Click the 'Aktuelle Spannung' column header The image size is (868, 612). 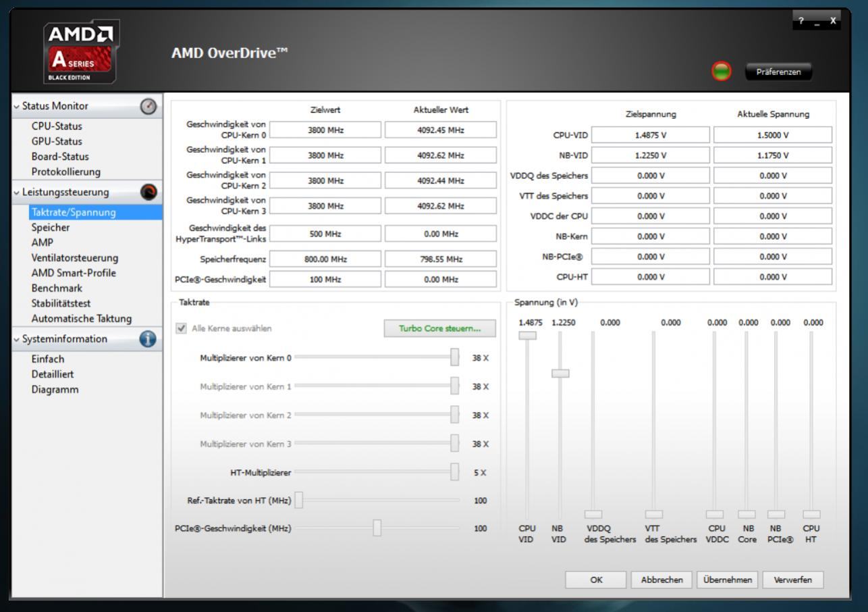click(x=773, y=115)
